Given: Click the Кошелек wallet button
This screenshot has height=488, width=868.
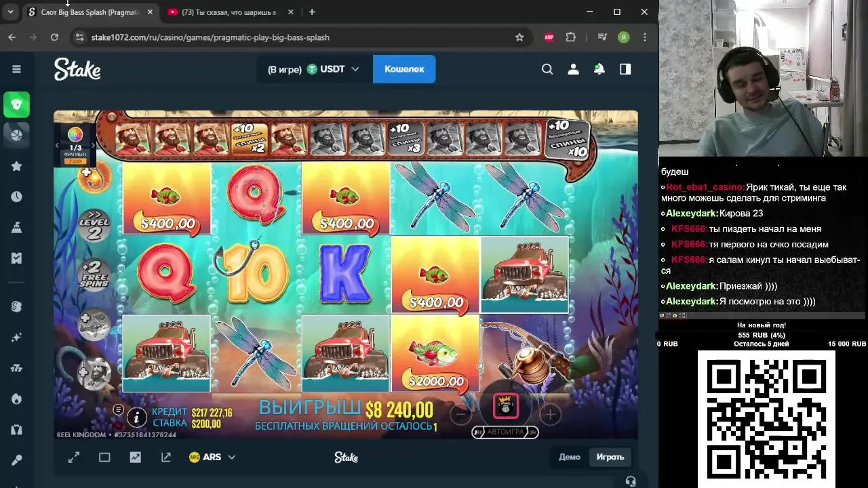Looking at the screenshot, I should click(x=404, y=69).
